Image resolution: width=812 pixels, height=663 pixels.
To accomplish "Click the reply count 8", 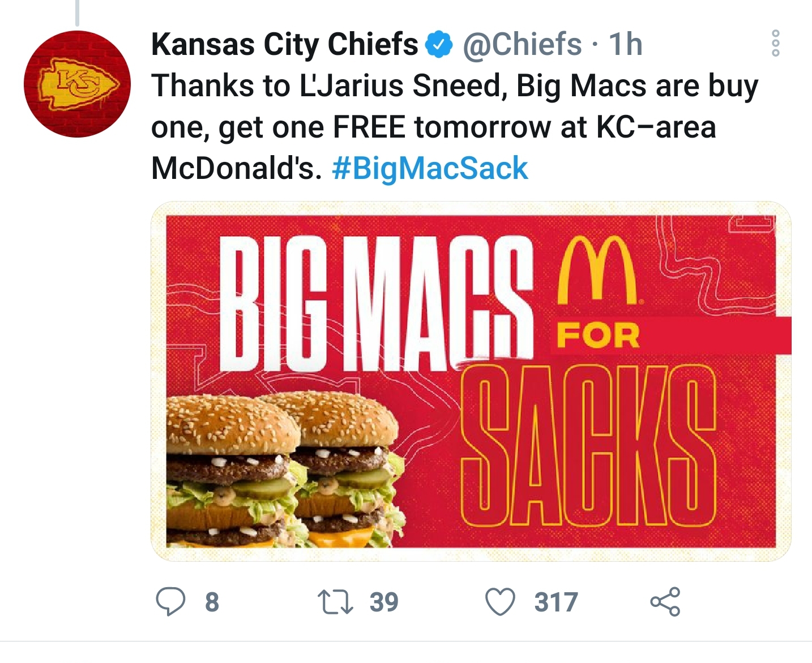I will click(x=212, y=602).
